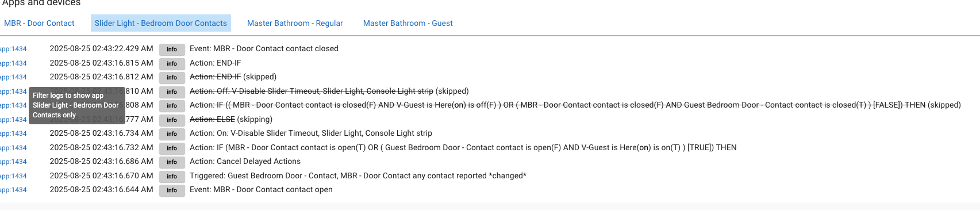Screen dimensions: 980x210
Task: Click info badge on skipped END-IF row
Action: (x=172, y=78)
